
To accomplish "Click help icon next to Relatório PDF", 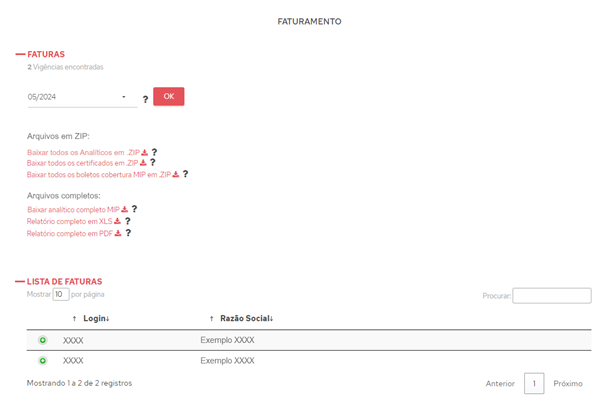I will 128,233.
